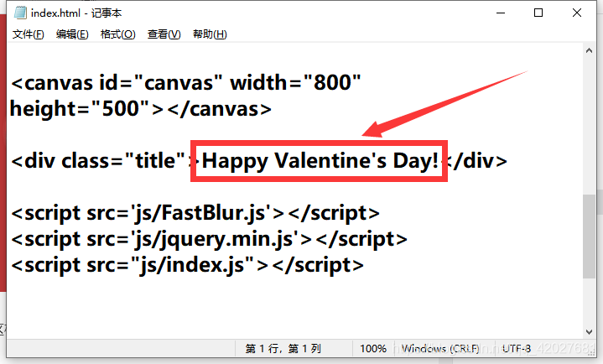Open the 查看(V) View menu

164,34
